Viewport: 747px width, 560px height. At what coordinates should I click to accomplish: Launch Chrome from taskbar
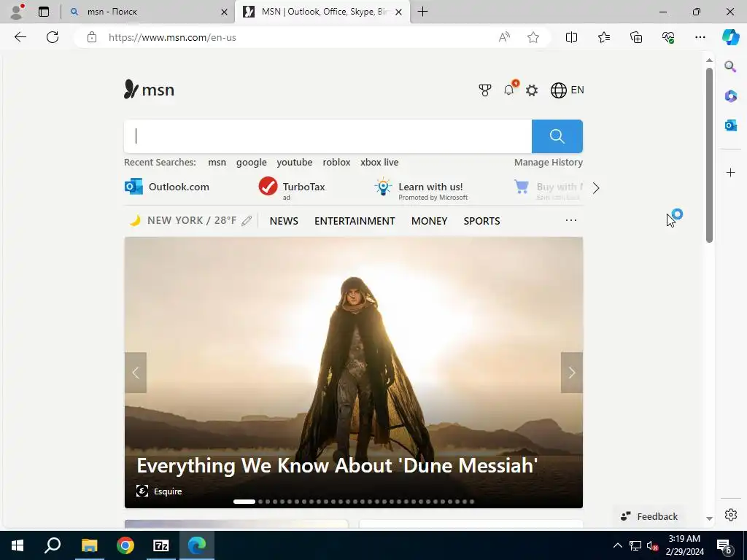(125, 545)
